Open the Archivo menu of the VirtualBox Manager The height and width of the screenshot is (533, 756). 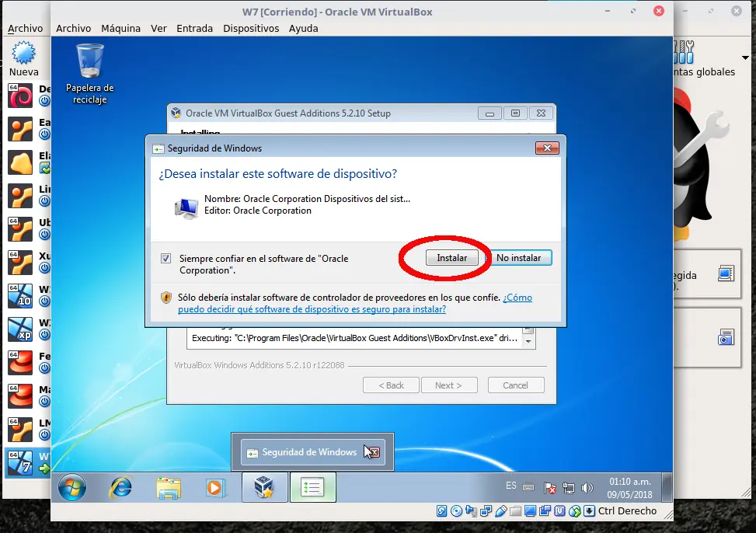coord(25,29)
